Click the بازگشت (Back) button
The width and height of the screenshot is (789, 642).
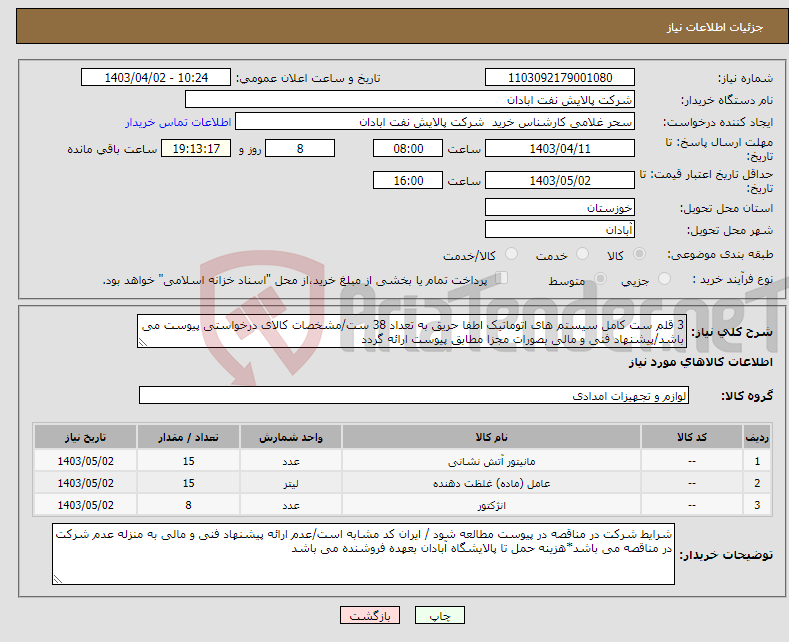(x=370, y=615)
